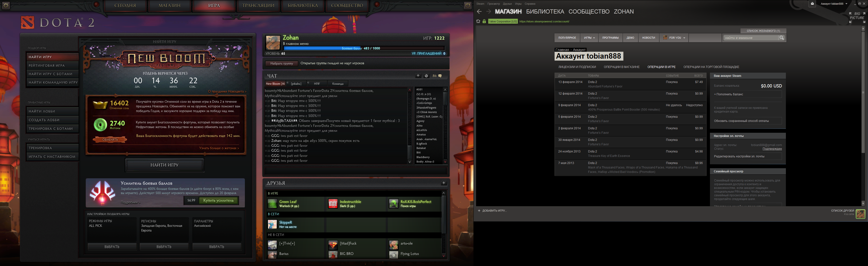Open Steam Справка menu

[530, 4]
